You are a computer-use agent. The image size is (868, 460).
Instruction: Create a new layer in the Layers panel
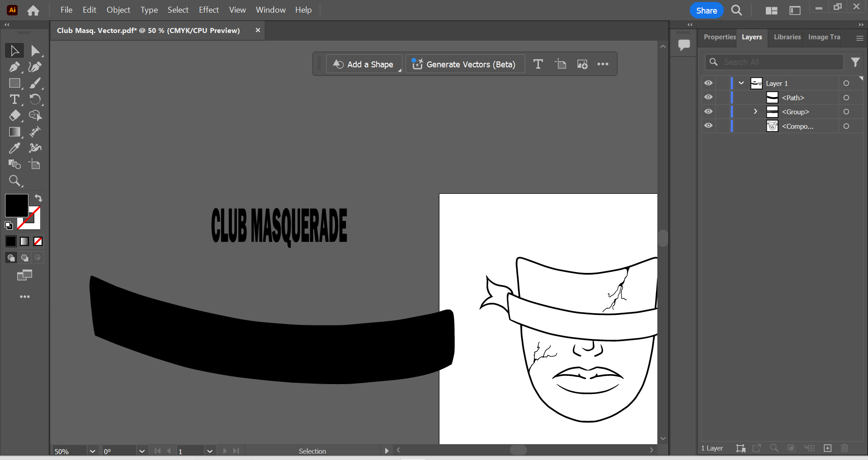pyautogui.click(x=828, y=448)
